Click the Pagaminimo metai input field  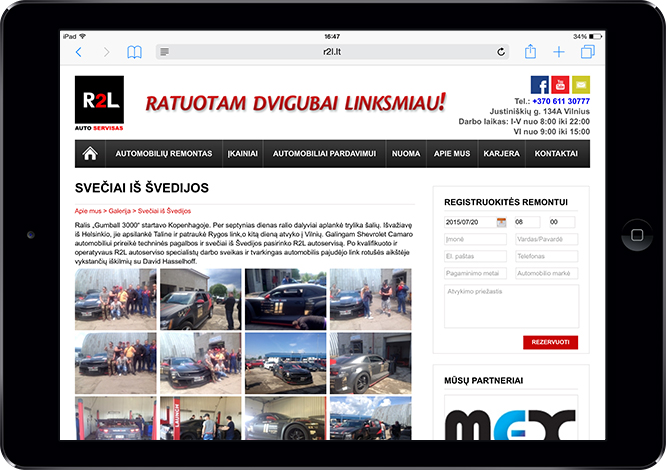(475, 273)
